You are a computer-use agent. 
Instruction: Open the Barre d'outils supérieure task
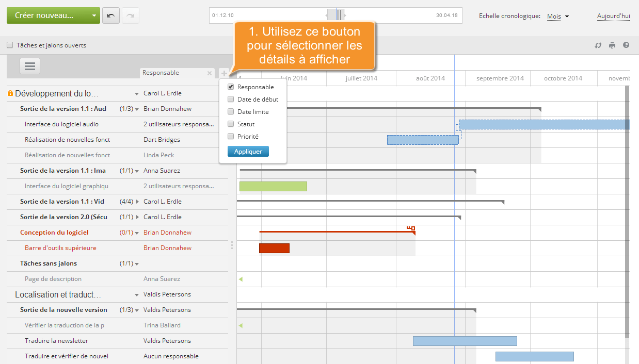pyautogui.click(x=60, y=248)
